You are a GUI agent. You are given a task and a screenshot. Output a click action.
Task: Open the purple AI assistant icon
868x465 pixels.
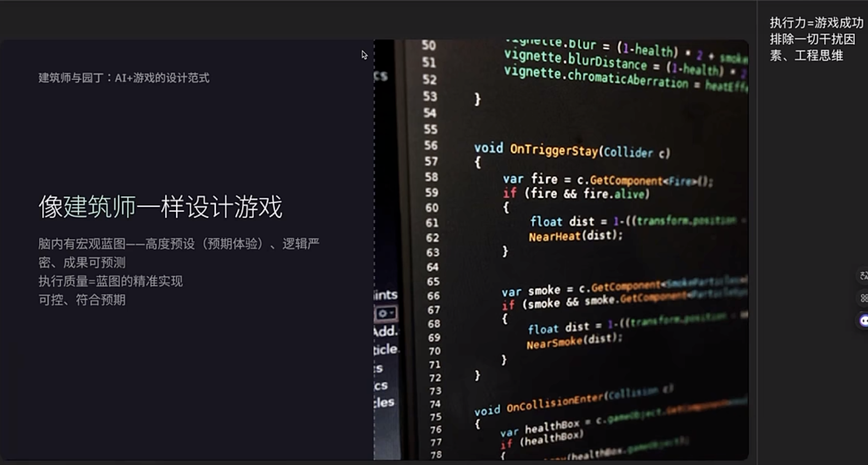click(x=863, y=321)
